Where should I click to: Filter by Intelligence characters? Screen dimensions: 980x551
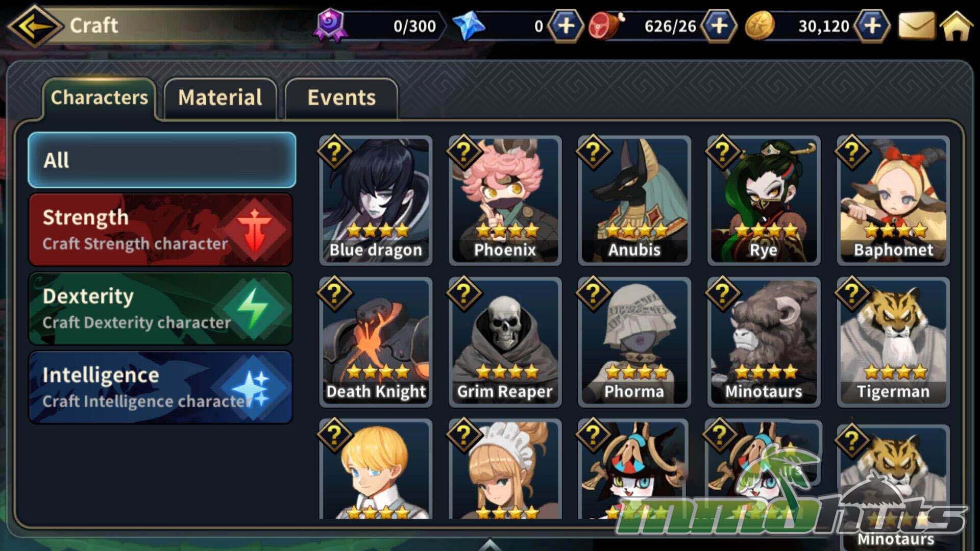click(x=161, y=388)
